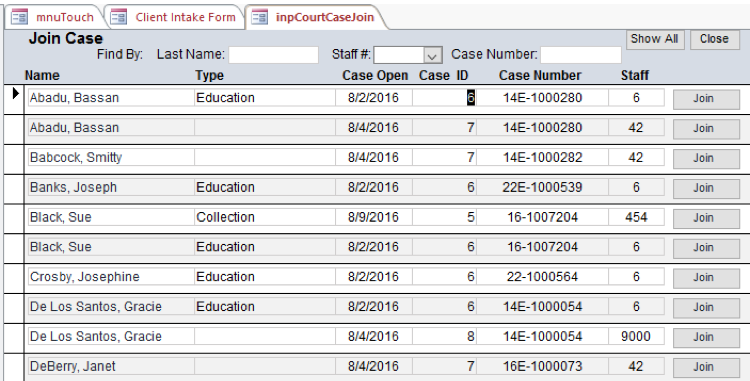The image size is (750, 381).
Task: Click the Type column header
Action: click(210, 76)
